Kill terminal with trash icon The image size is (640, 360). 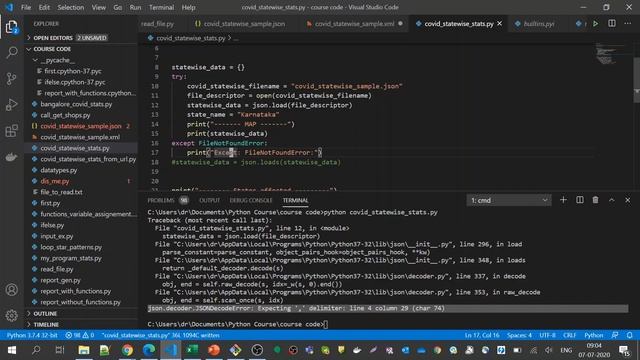(596, 200)
